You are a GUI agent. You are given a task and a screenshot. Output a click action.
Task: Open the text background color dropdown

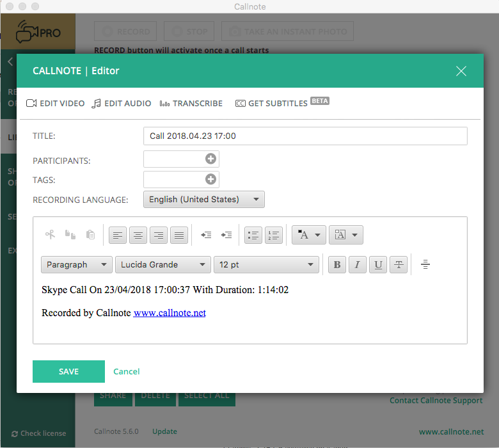click(x=346, y=235)
